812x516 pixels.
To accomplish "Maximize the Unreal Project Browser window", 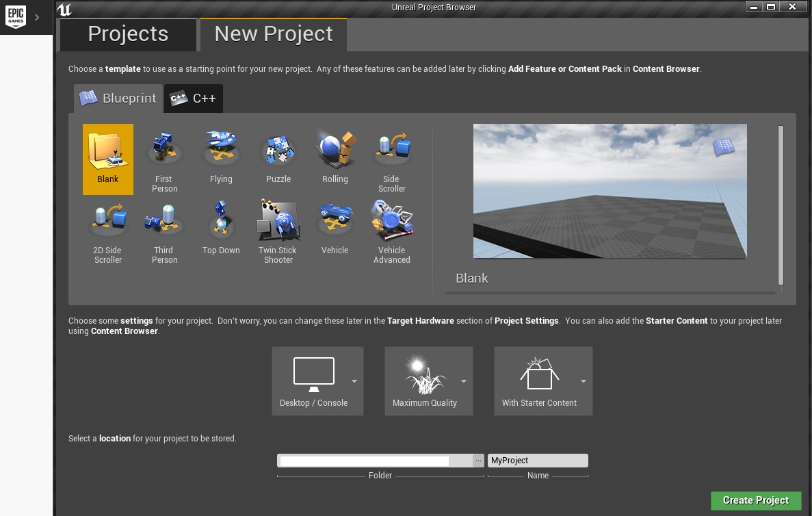I will [x=771, y=7].
